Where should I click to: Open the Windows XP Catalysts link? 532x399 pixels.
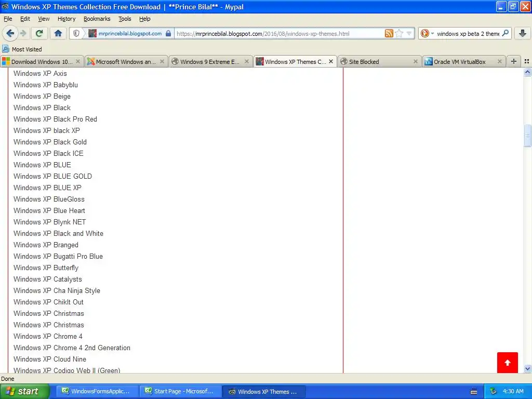click(x=47, y=279)
